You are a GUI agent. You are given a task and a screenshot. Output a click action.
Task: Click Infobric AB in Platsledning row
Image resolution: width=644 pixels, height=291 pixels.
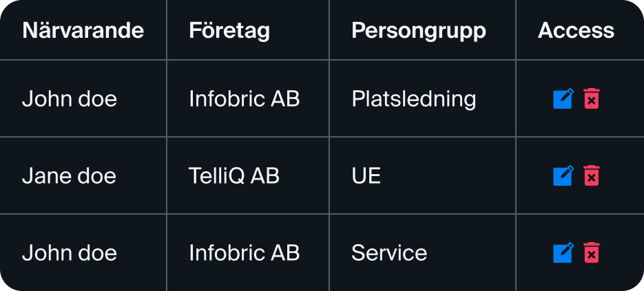pyautogui.click(x=244, y=99)
